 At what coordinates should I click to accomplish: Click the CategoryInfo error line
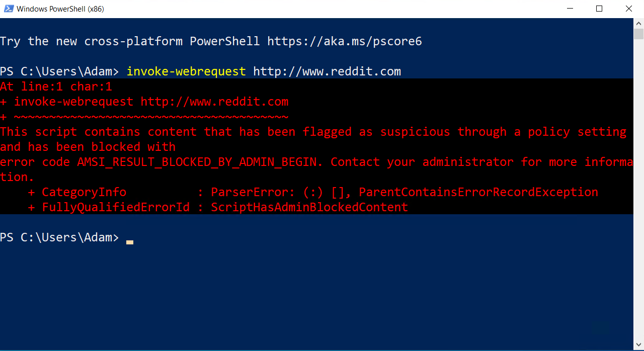84,192
